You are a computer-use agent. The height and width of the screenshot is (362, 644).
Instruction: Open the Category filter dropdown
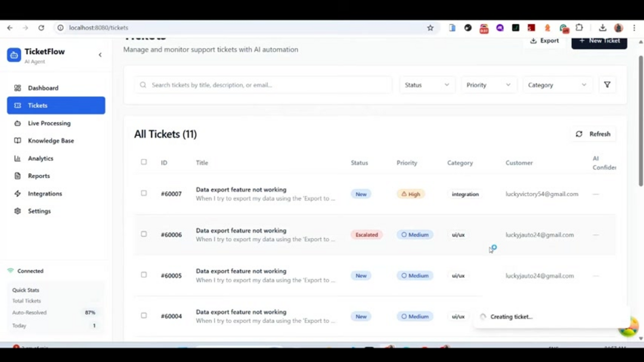coord(557,85)
